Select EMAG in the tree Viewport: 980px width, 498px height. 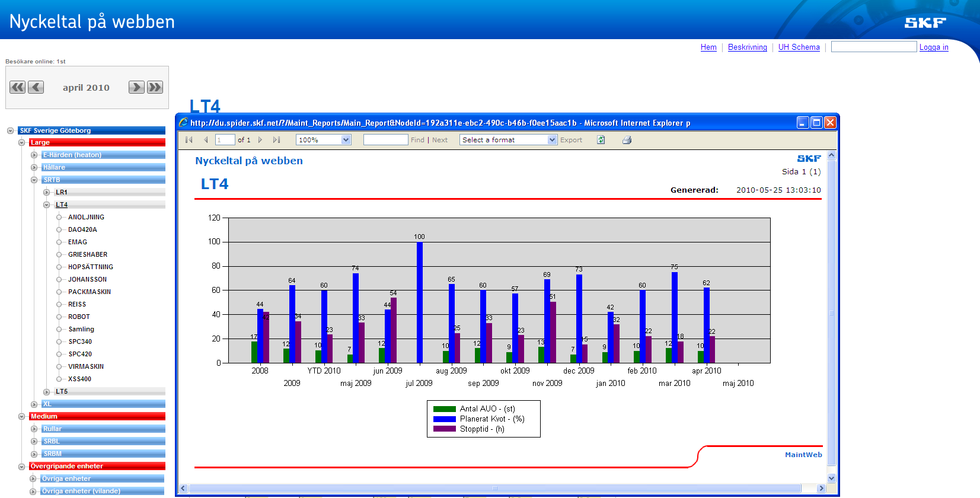(x=78, y=242)
